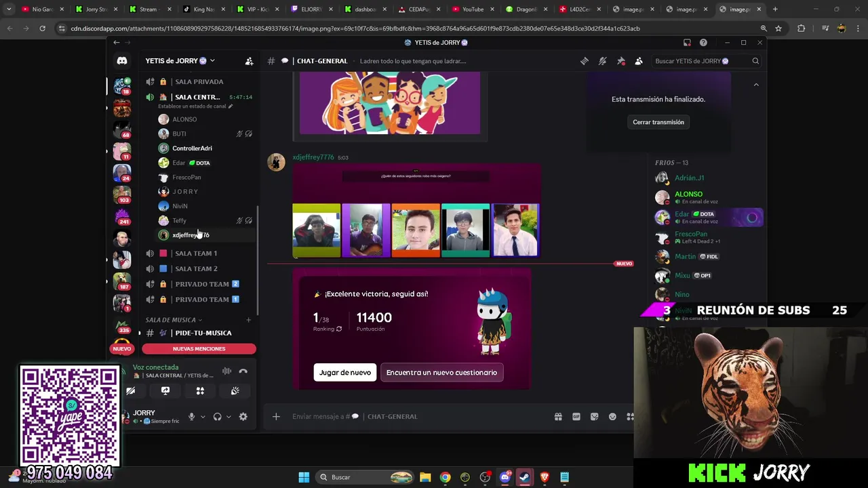Screen dimensions: 868x488
Task: Switch to L4D2Cen browser tab
Action: click(580, 9)
